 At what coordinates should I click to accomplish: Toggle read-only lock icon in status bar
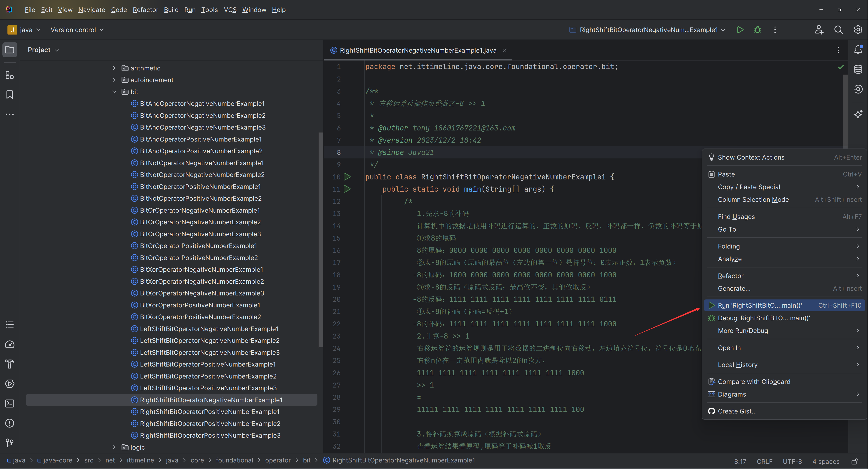click(854, 461)
